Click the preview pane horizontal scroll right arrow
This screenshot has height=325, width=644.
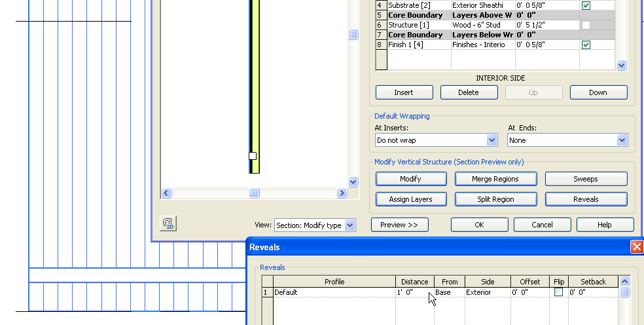coord(341,193)
